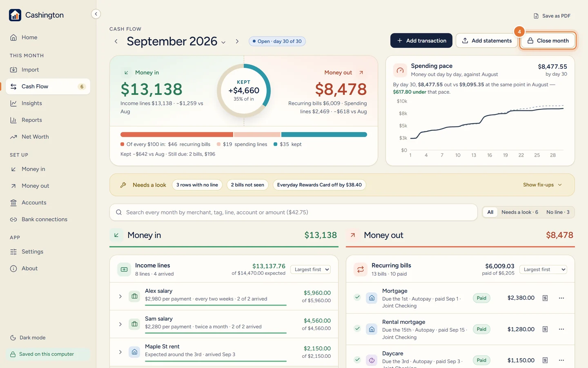Click the Income lines cash icon
The width and height of the screenshot is (588, 368).
(124, 269)
